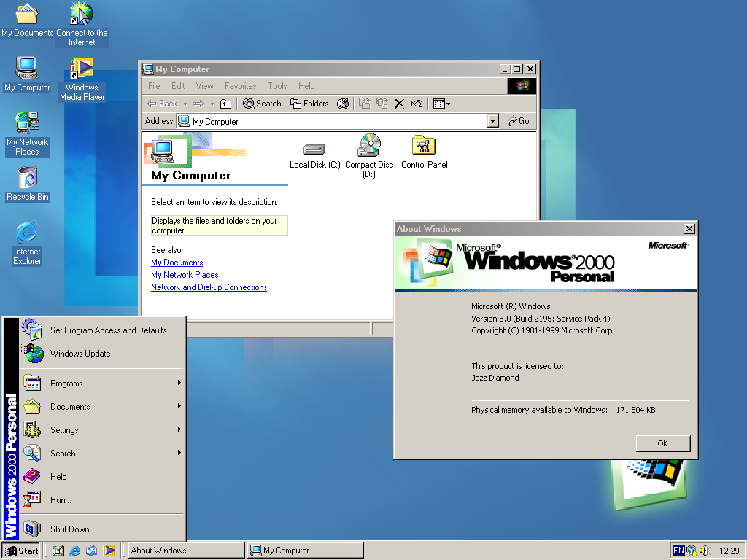
Task: Click the Up folder toolbar icon
Action: tap(226, 104)
